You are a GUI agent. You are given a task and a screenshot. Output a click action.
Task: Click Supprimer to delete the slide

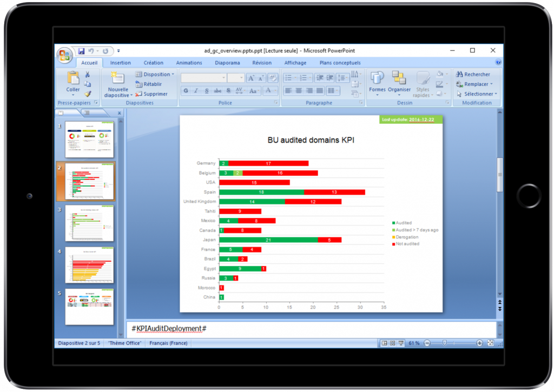coord(151,94)
